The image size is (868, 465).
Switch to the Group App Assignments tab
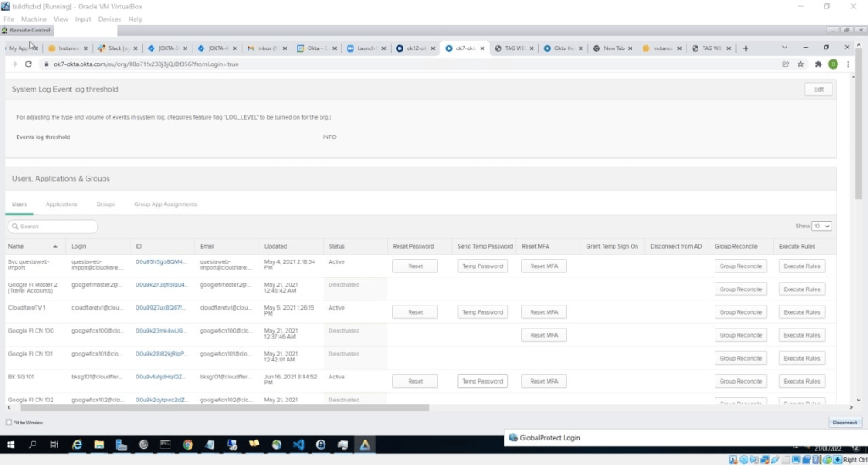pos(165,204)
